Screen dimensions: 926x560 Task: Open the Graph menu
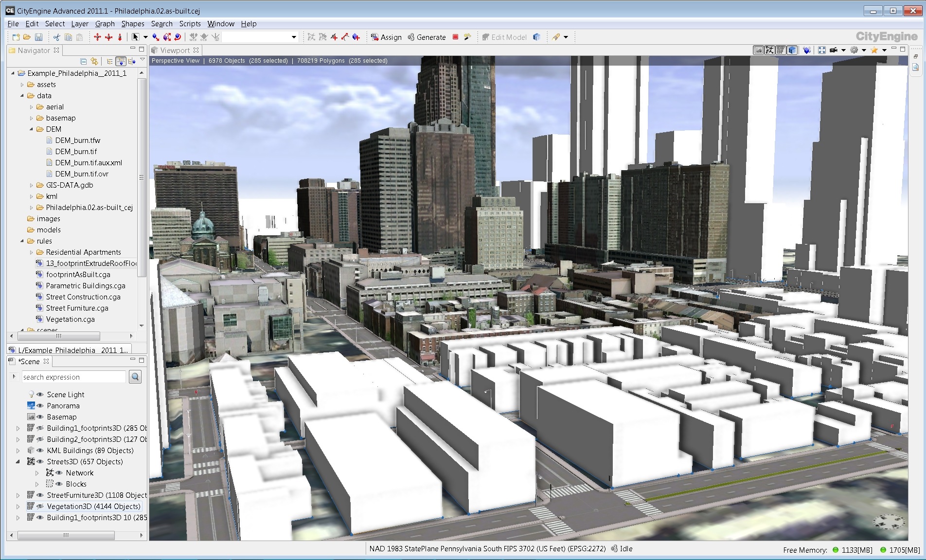coord(105,23)
